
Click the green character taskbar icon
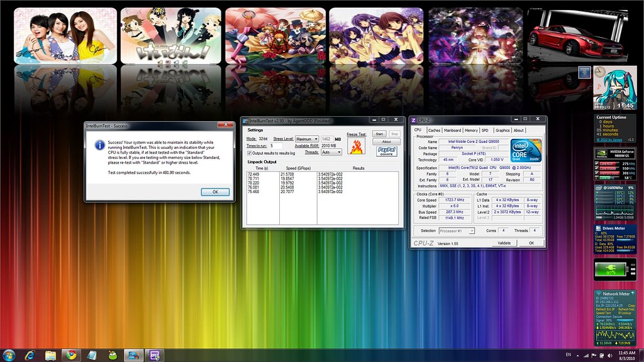tap(113, 355)
